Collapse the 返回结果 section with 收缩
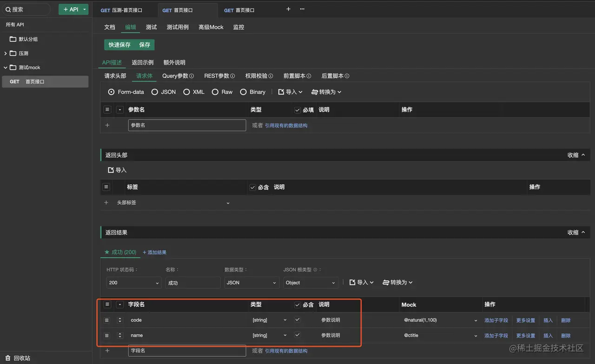Screen dimensions: 595x364 (576, 233)
